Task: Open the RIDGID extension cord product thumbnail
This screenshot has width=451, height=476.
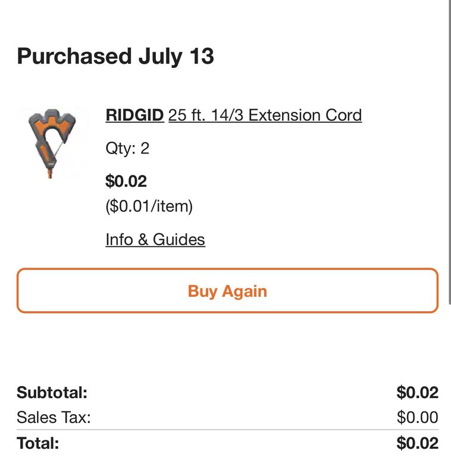Action: [x=52, y=143]
